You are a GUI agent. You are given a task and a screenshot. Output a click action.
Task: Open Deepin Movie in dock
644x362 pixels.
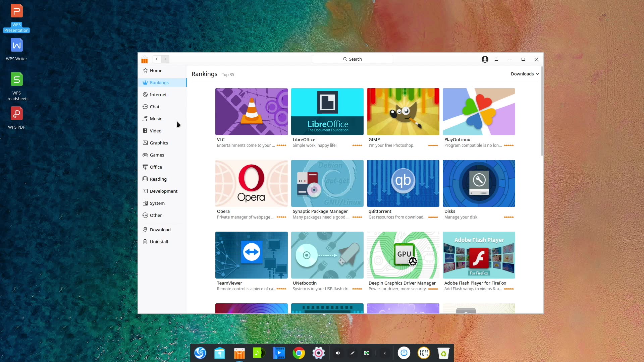click(279, 353)
